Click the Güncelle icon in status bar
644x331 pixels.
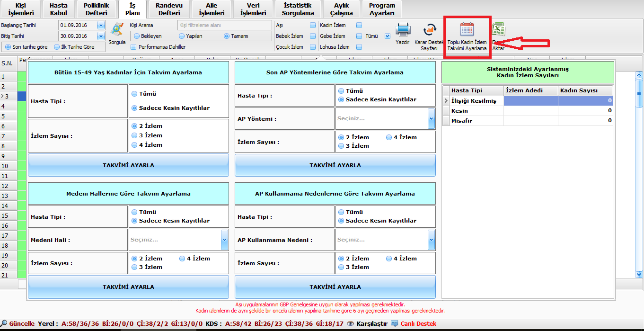[4, 323]
